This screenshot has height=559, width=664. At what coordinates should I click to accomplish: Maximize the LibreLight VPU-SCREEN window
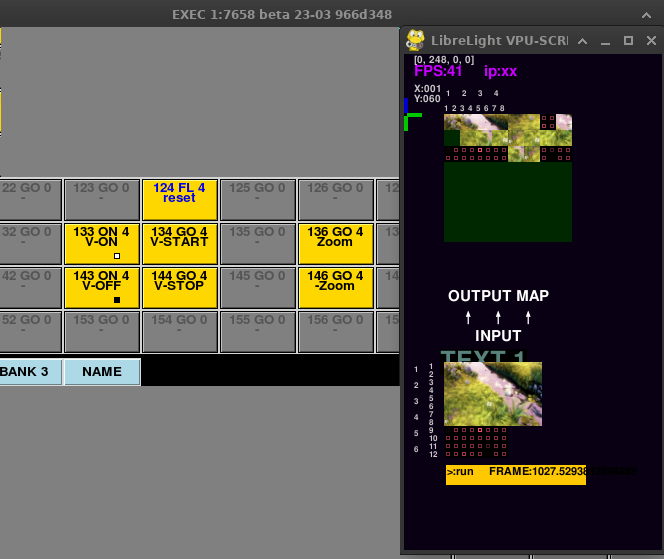point(628,41)
